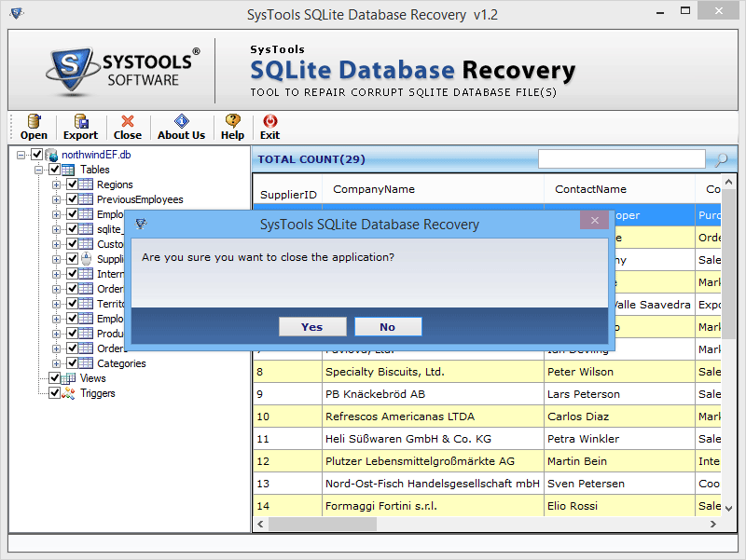
Task: Select the cell 'Specialty Biscuits, Ltd.'
Action: coord(433,372)
